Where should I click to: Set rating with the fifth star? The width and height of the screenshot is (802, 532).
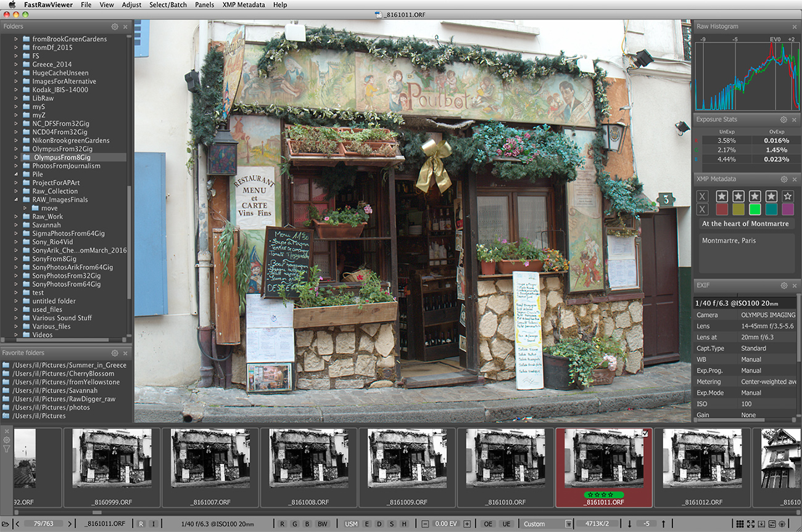tap(788, 197)
